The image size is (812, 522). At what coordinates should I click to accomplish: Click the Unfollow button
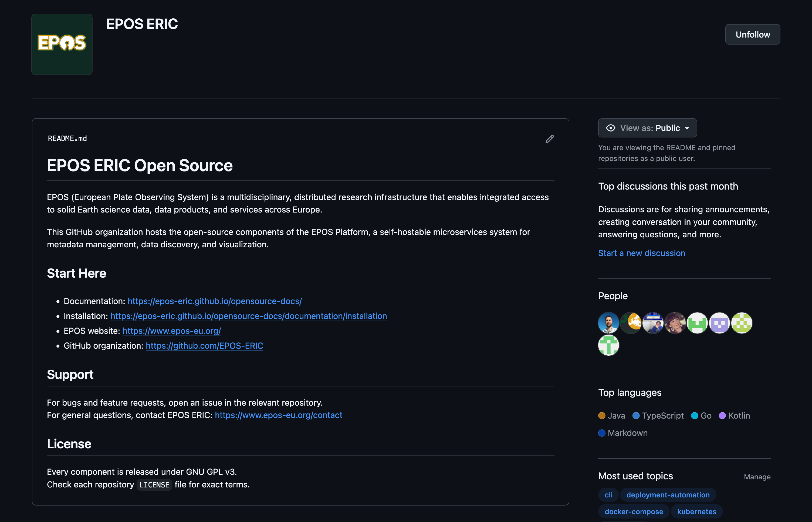[752, 35]
